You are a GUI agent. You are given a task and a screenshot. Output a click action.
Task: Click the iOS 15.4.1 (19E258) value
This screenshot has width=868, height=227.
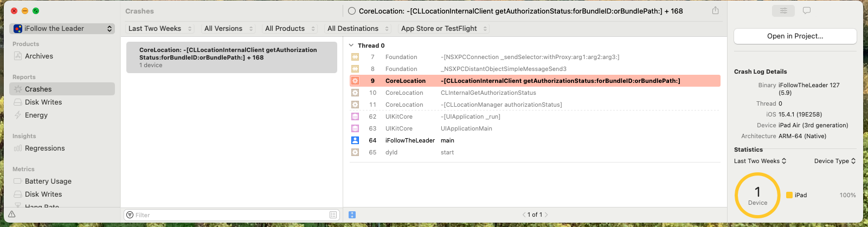point(800,114)
